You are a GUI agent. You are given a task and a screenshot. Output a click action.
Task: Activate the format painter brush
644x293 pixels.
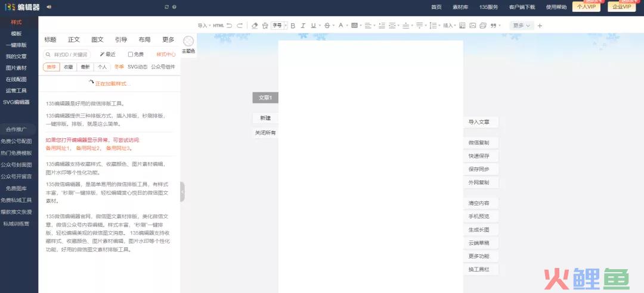pos(265,26)
